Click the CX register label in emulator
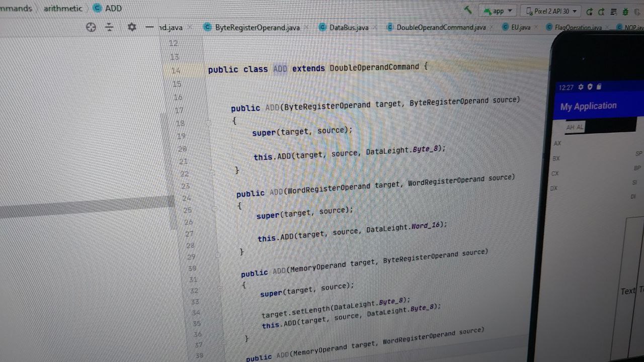 point(555,173)
